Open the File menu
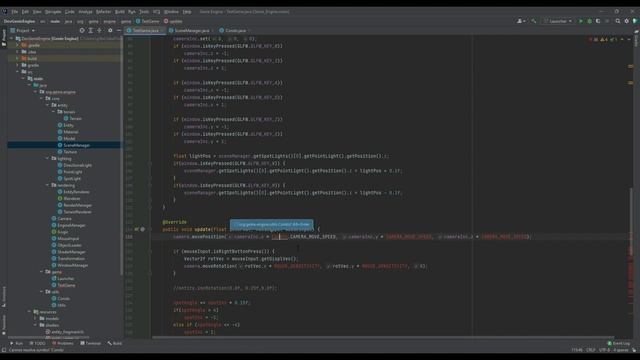The width and height of the screenshot is (640, 360). coord(15,12)
